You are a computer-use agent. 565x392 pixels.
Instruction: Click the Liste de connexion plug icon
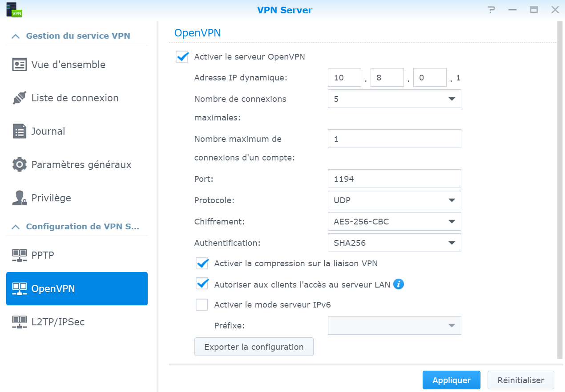[19, 98]
